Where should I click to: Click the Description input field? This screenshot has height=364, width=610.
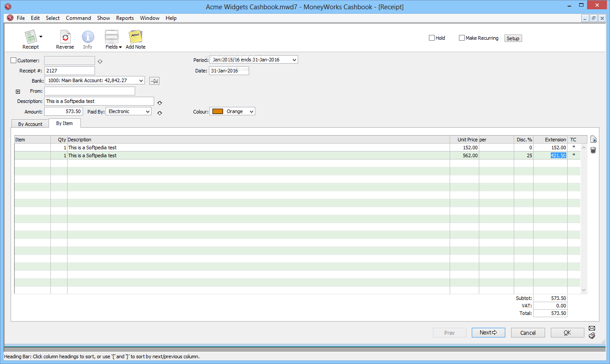pos(99,101)
